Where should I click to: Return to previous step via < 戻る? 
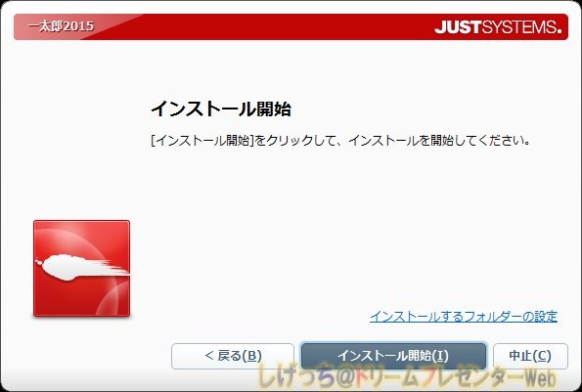(x=233, y=356)
